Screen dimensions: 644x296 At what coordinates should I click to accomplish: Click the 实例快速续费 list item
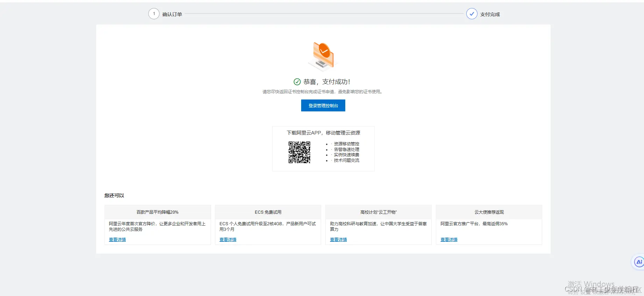click(x=346, y=155)
